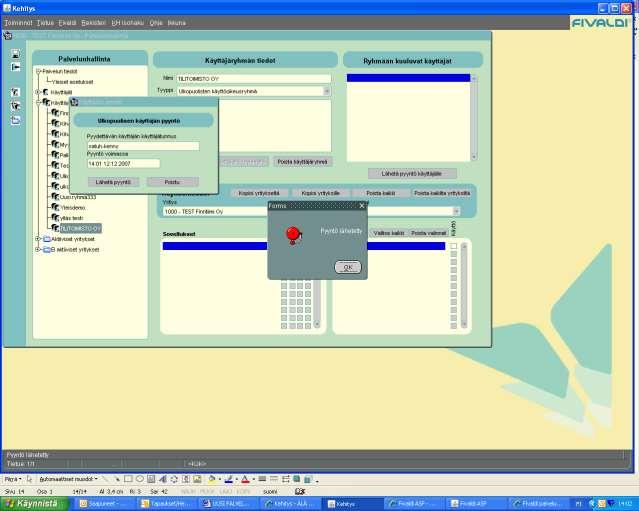Click the spelling status icon in the status bar
Screen dimensions: 639x511
pos(300,491)
